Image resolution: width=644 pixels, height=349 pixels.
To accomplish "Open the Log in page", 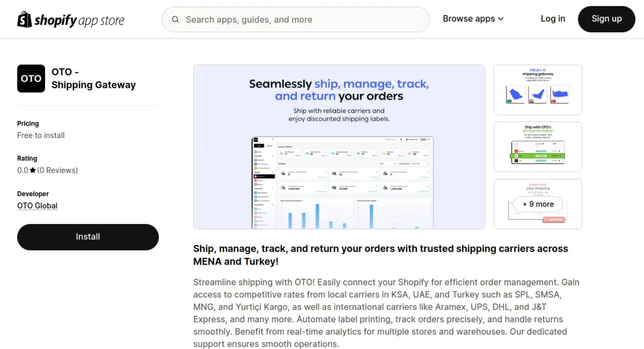I will [553, 19].
